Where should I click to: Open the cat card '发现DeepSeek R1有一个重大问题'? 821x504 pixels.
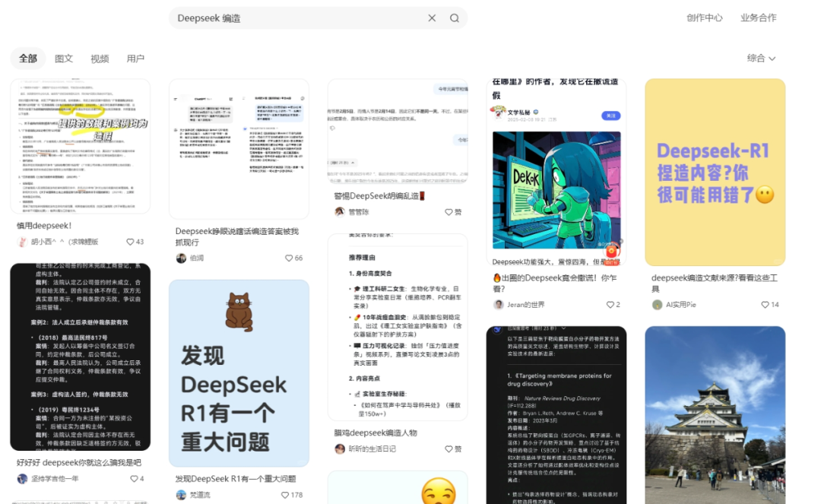point(239,373)
